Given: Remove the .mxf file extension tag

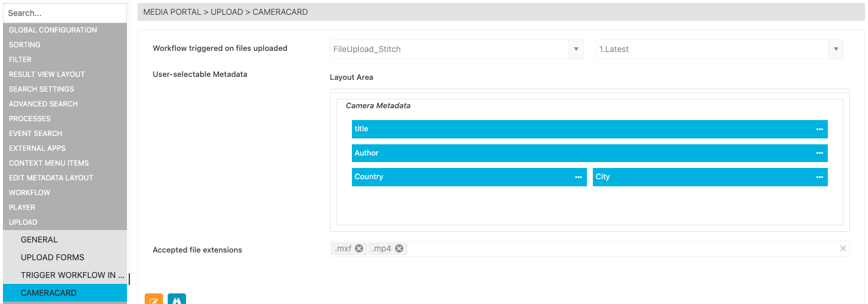Looking at the screenshot, I should (359, 249).
